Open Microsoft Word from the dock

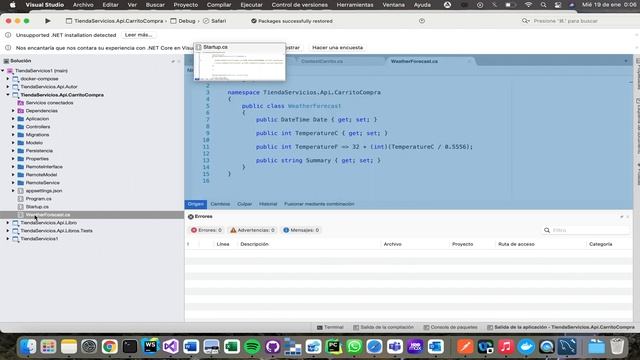[191, 347]
